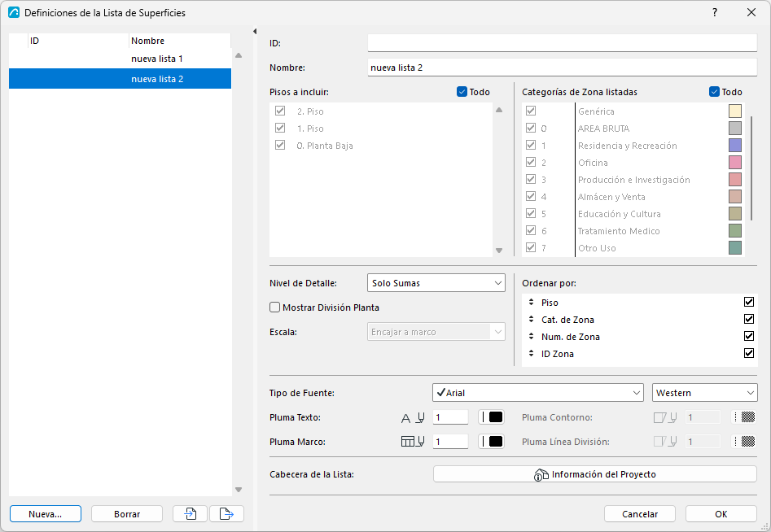Click the ID Zona reorder handle
Screen dimensions: 771x532
(x=531, y=353)
